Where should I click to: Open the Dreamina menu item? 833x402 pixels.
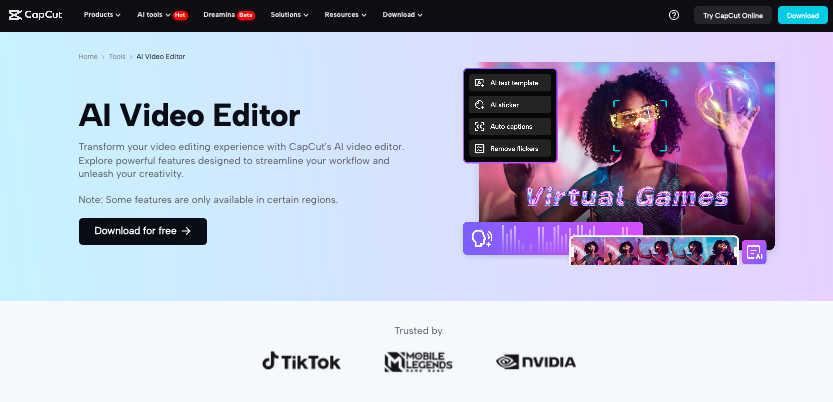tap(229, 15)
